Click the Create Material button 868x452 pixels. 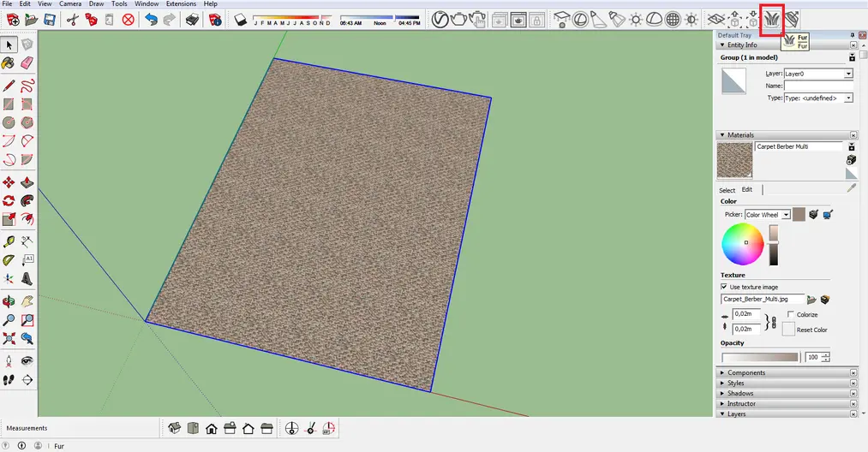pos(852,160)
